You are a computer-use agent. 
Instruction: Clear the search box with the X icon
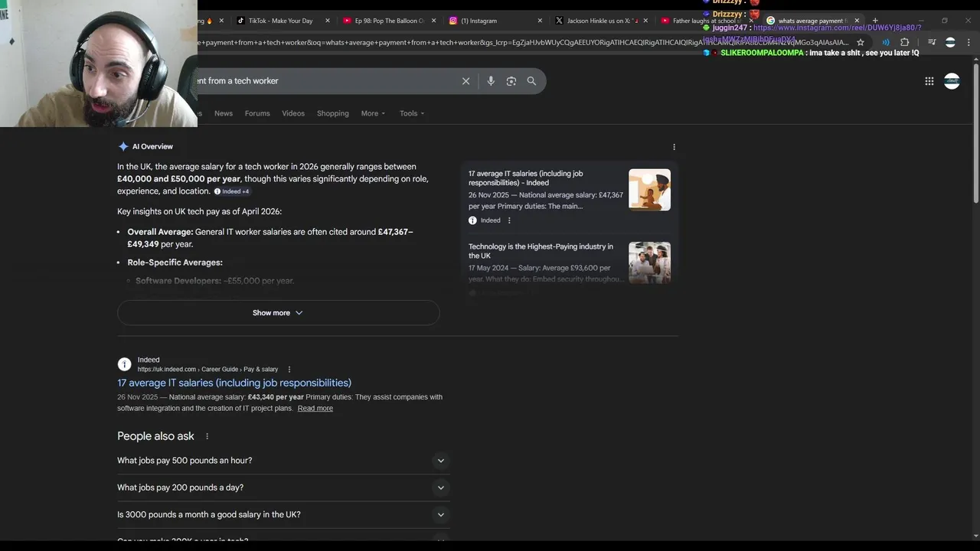(x=465, y=81)
